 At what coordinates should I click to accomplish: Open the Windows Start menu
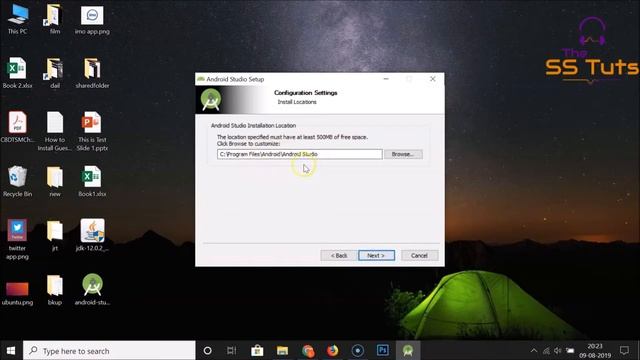11,351
